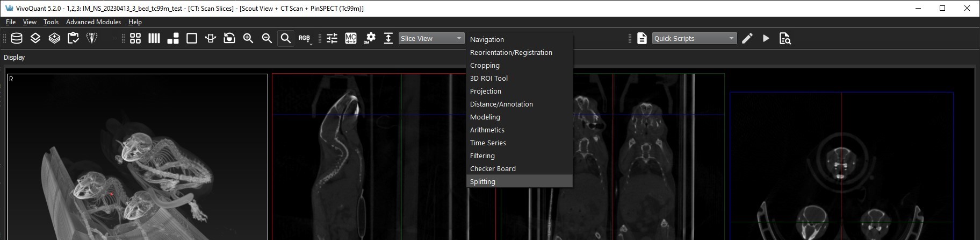The image size is (980, 240).
Task: Click the pencil edit script icon
Action: point(747,38)
